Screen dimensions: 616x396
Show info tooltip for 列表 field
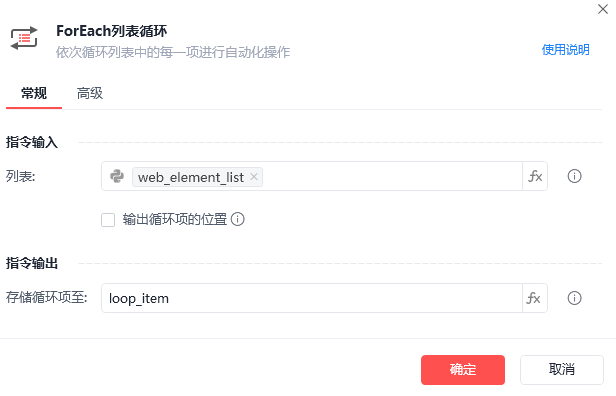point(574,176)
